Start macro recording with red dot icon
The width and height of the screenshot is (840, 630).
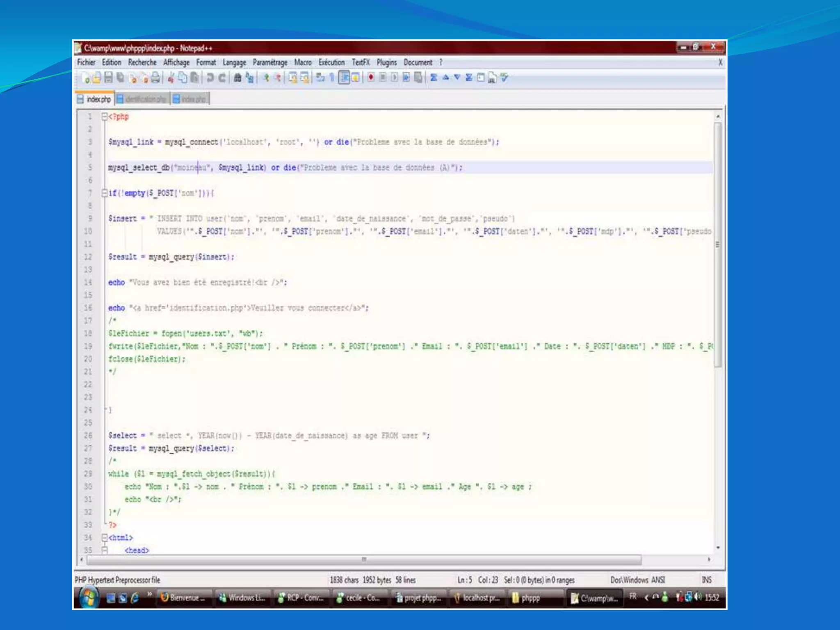click(371, 78)
